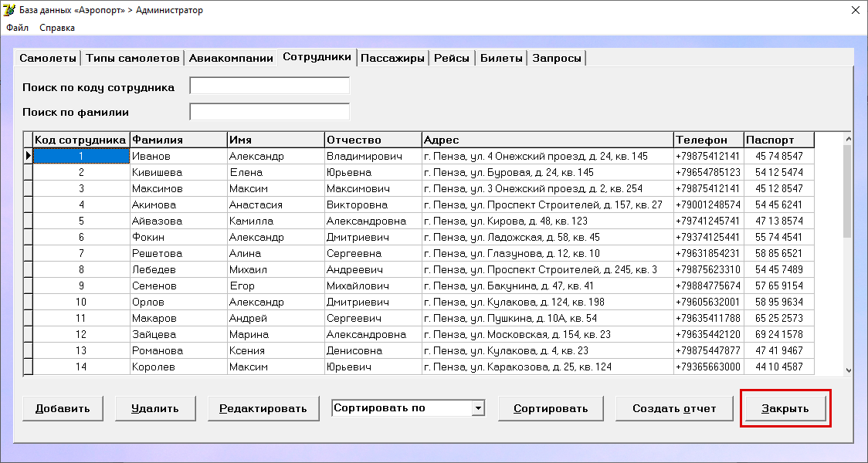
Task: Switch to the Самолеты tab
Action: tap(48, 58)
